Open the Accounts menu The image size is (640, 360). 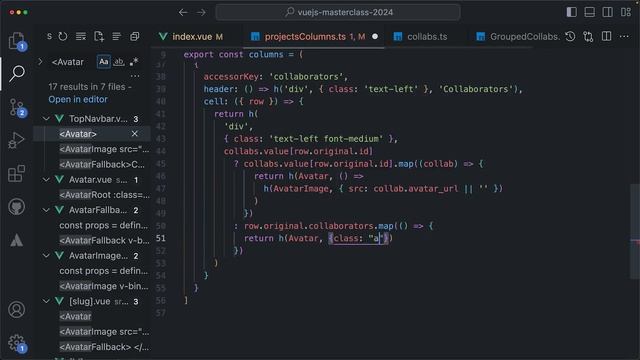pyautogui.click(x=17, y=310)
